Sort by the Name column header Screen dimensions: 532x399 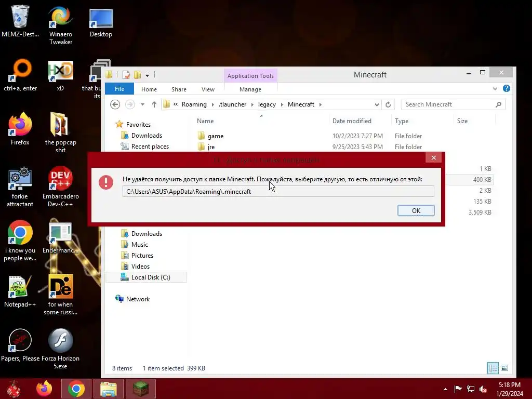pos(205,121)
